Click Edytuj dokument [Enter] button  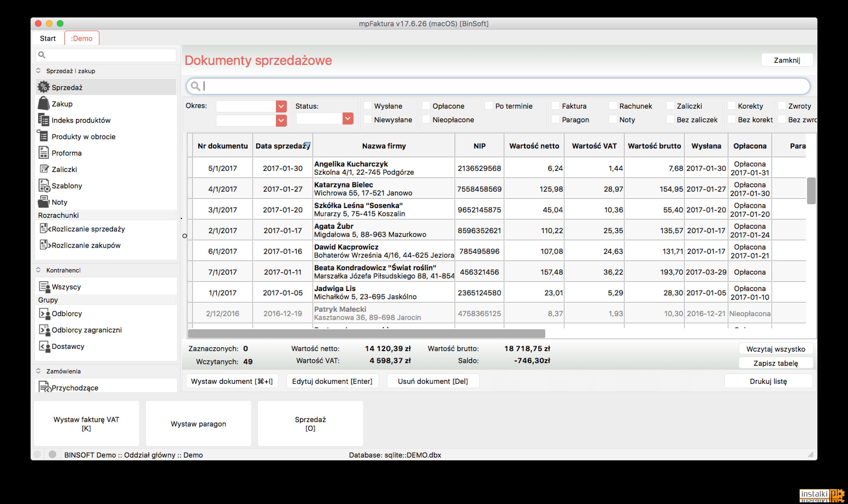pyautogui.click(x=332, y=381)
